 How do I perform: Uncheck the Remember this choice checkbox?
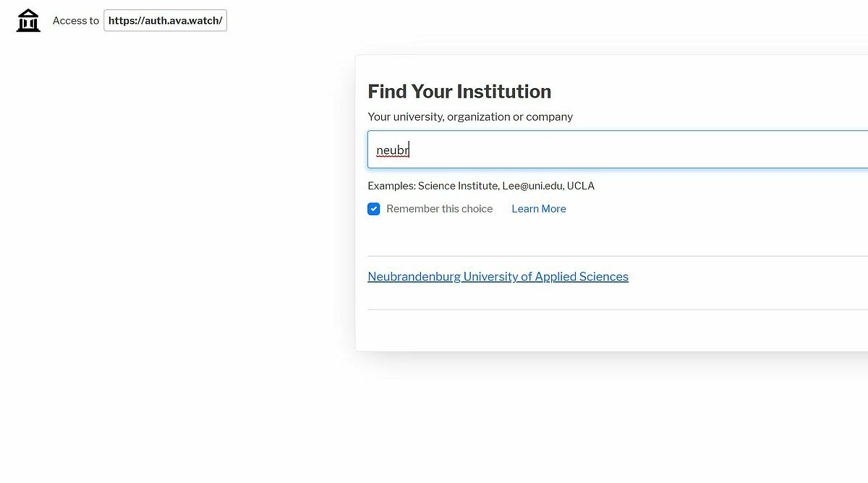pos(374,209)
